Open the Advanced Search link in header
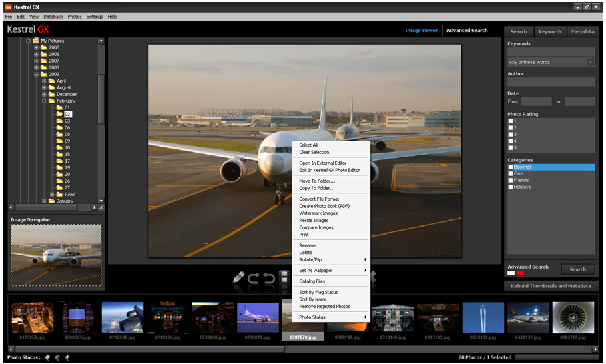The image size is (606, 364). [x=467, y=30]
